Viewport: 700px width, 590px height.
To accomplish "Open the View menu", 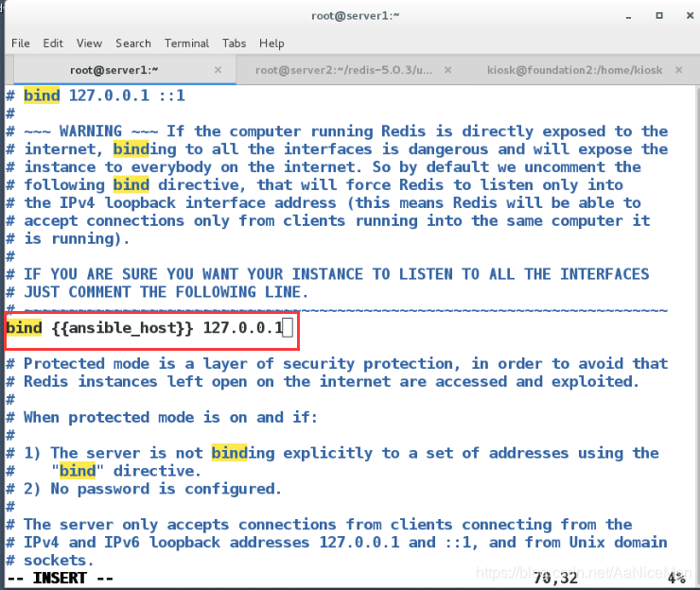I will click(89, 43).
